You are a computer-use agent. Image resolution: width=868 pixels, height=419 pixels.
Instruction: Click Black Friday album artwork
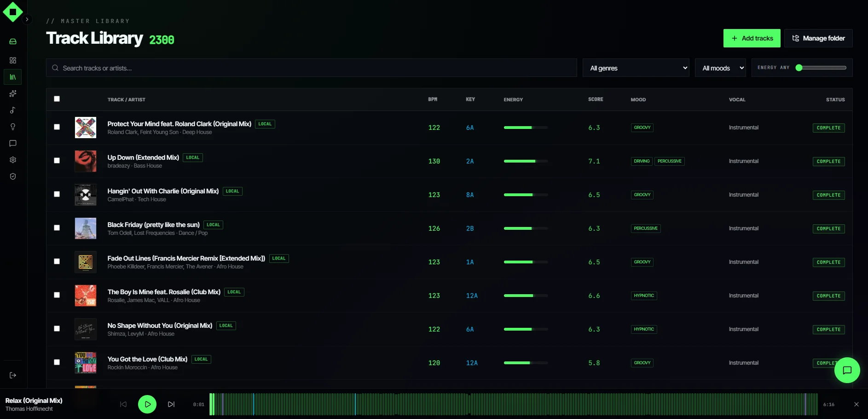coord(86,228)
